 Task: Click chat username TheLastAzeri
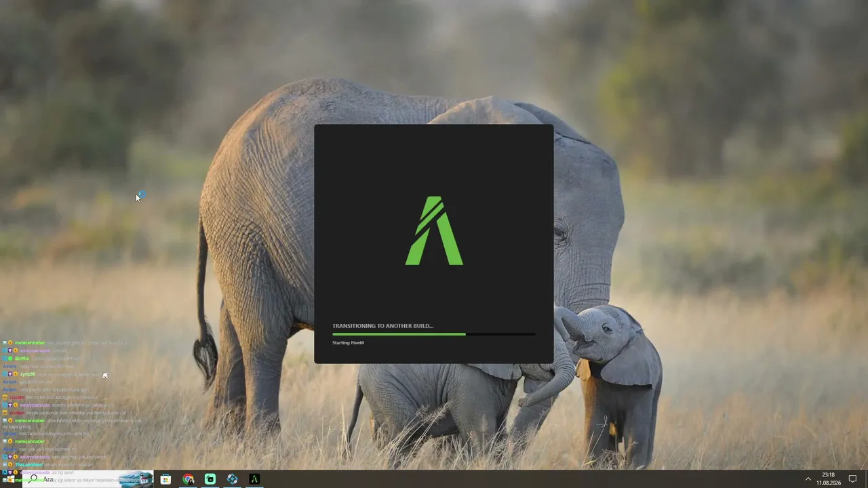[x=28, y=465]
